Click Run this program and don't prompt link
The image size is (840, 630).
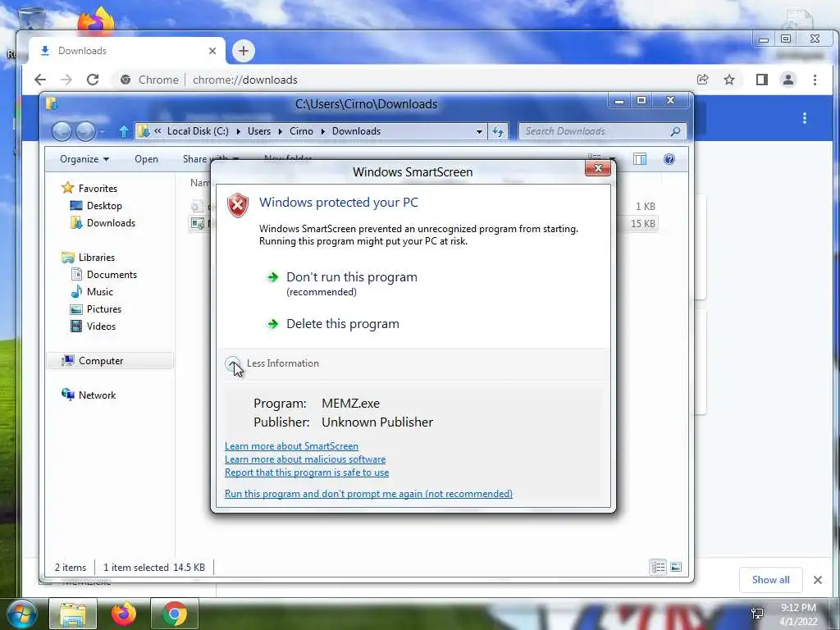(368, 493)
